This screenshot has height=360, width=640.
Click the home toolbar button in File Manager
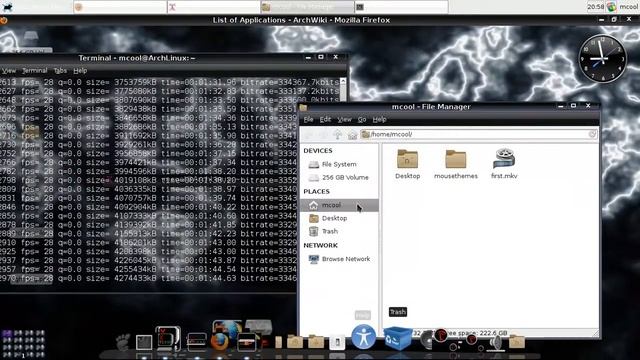coord(352,134)
